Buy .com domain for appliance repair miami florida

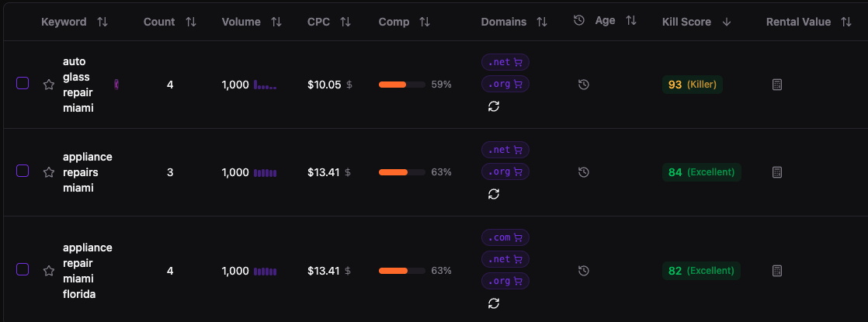(x=505, y=237)
